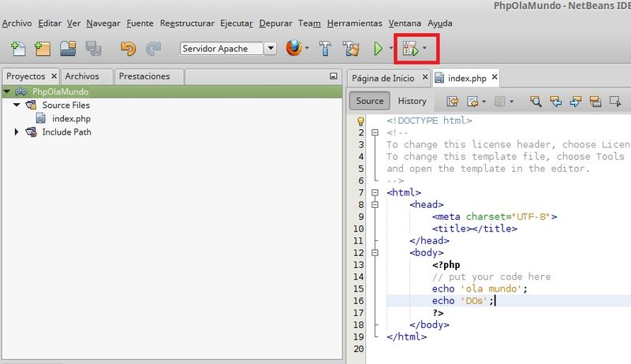Collapse the html tag fold on line 7
631x364 pixels.
click(375, 192)
